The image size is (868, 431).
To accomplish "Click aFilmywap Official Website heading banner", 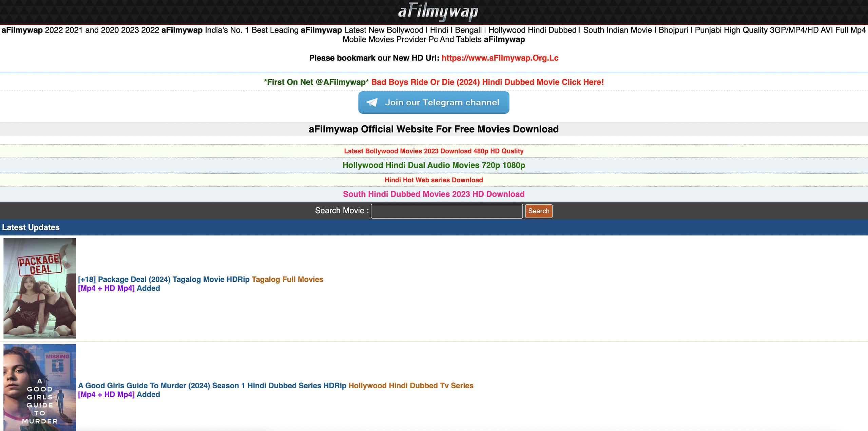I will (433, 129).
